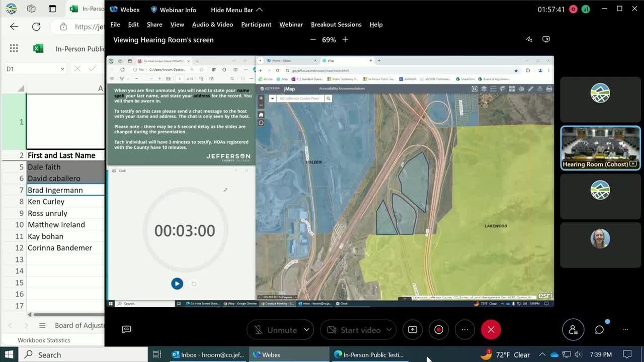Toggle closed captions button
The height and width of the screenshot is (362, 644).
coord(126,329)
